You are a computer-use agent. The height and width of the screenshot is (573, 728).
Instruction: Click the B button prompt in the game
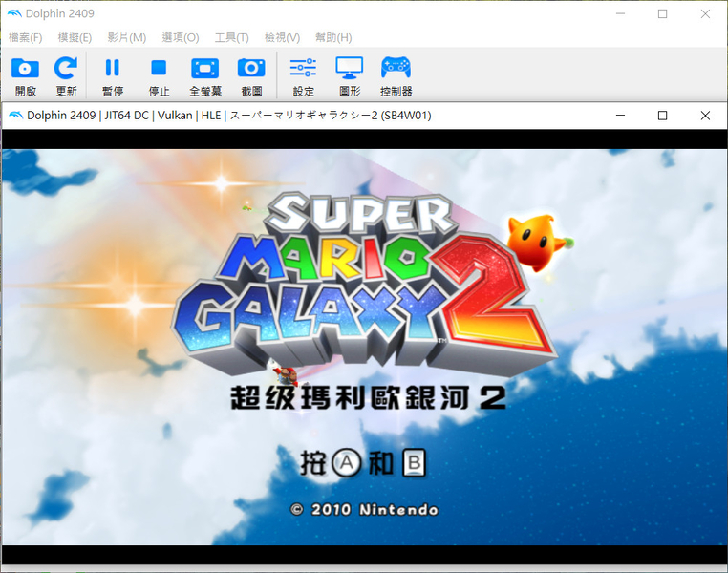tap(414, 462)
